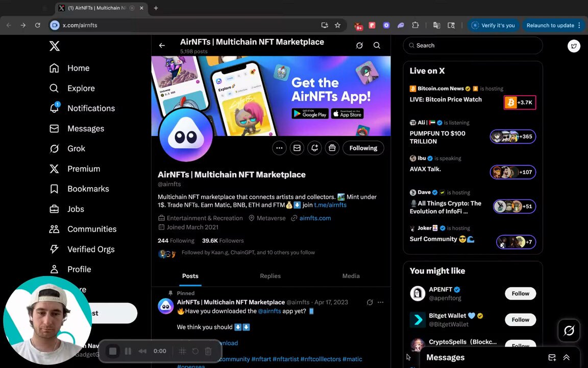Click the message envelope icon on profile
The width and height of the screenshot is (588, 368).
(297, 148)
